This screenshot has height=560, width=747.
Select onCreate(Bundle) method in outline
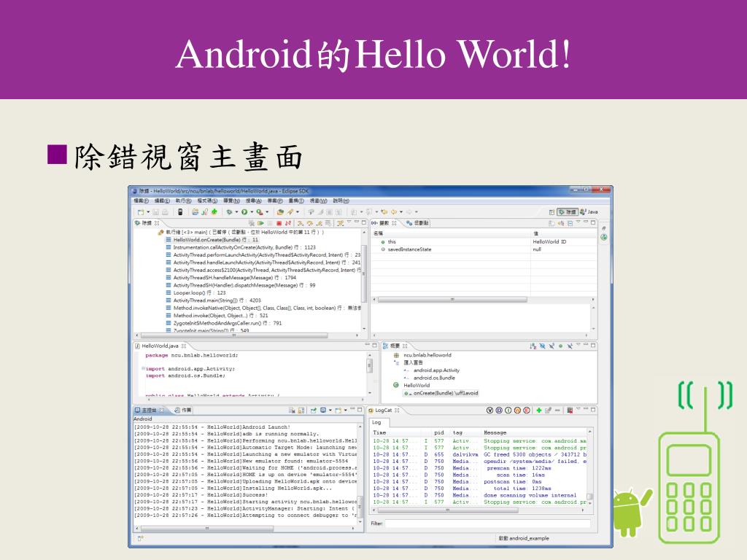(441, 393)
